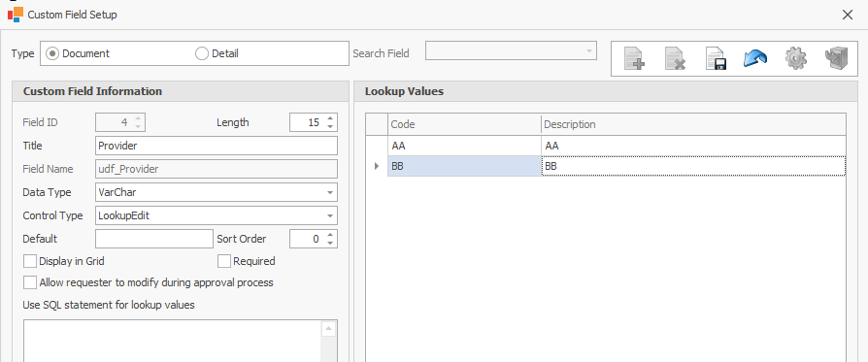Click the Code column header
This screenshot has height=362, width=868.
point(464,124)
